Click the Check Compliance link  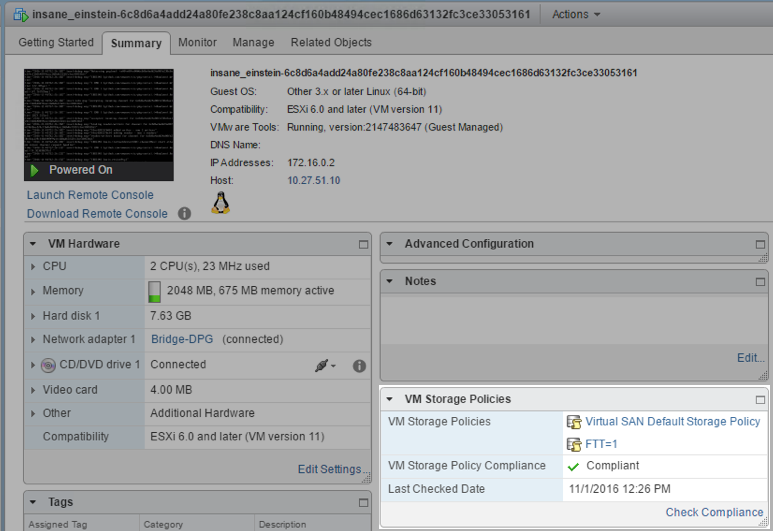pos(714,512)
